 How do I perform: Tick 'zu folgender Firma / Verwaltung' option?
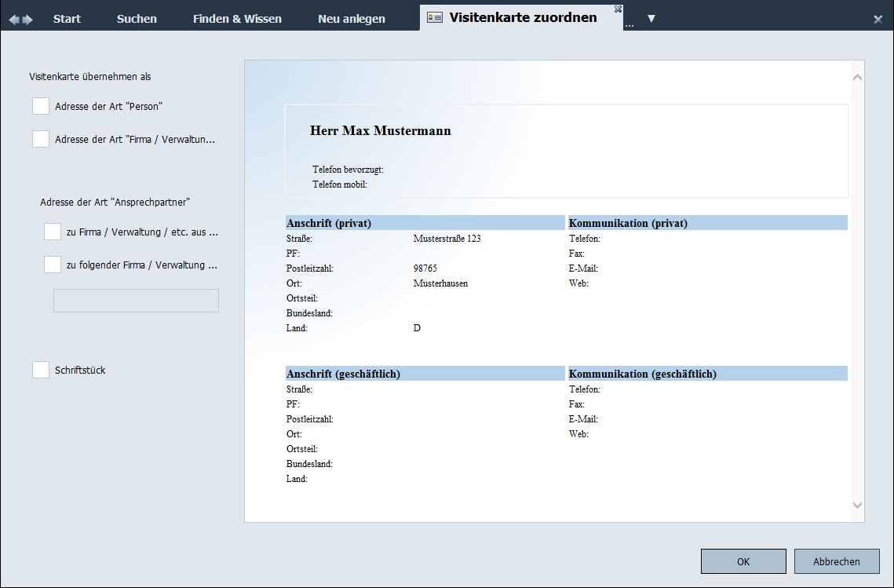[x=53, y=265]
